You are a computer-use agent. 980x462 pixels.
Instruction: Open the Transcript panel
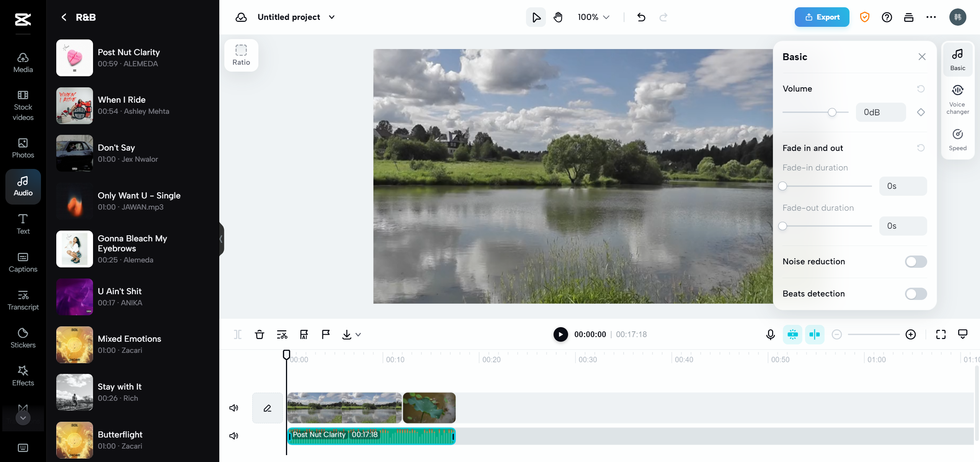tap(23, 300)
